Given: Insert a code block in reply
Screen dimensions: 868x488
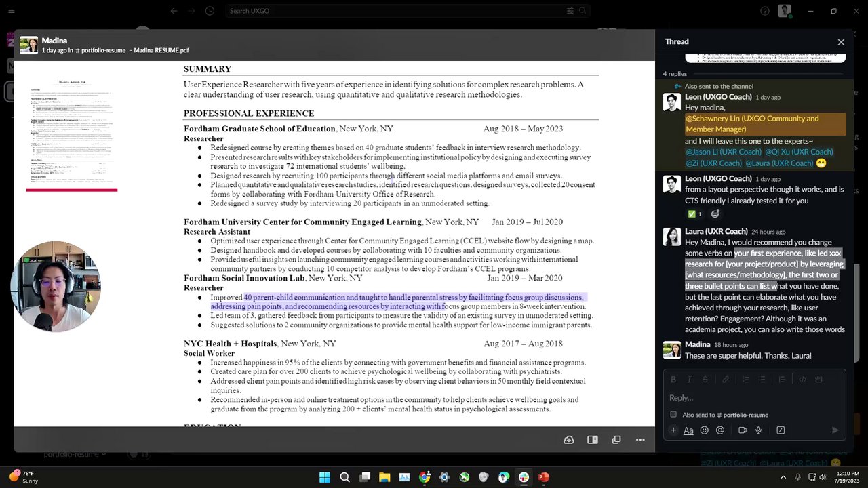Looking at the screenshot, I should click(818, 380).
